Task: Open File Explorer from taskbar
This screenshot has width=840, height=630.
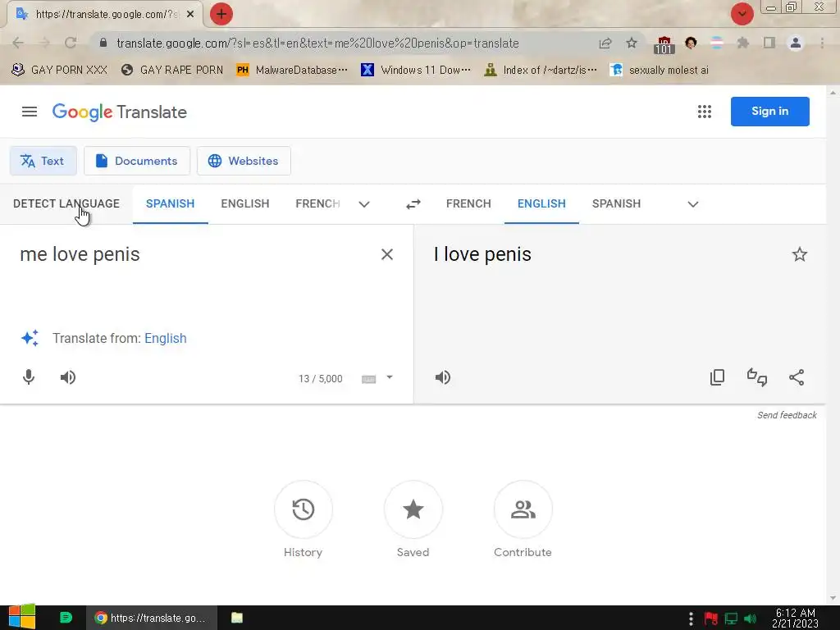Action: (x=237, y=618)
